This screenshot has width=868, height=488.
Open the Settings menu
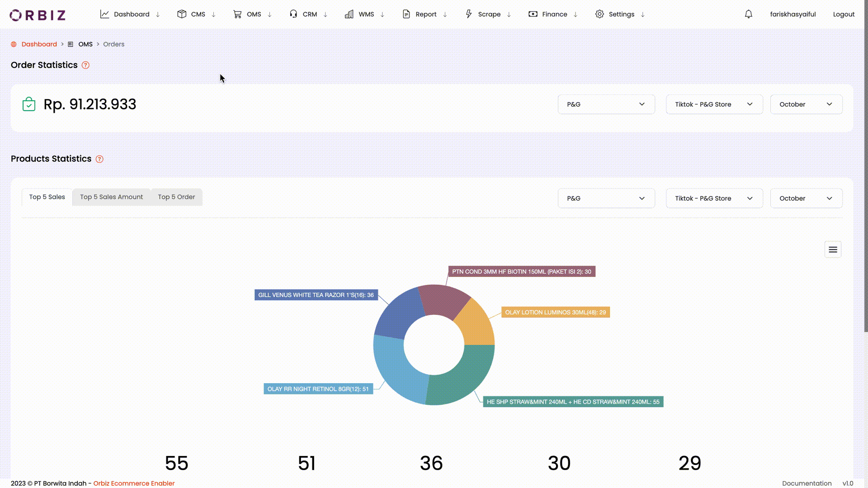620,14
